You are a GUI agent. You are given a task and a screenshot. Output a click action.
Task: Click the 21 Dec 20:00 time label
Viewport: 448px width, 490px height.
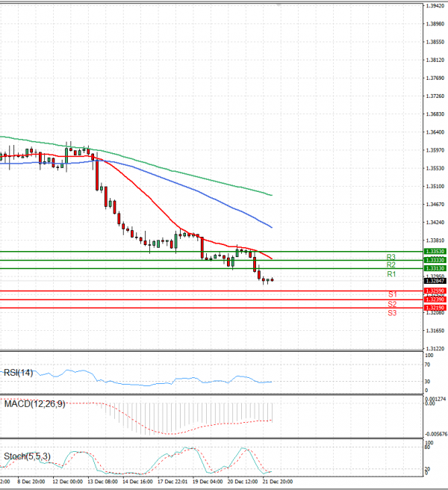click(x=278, y=482)
